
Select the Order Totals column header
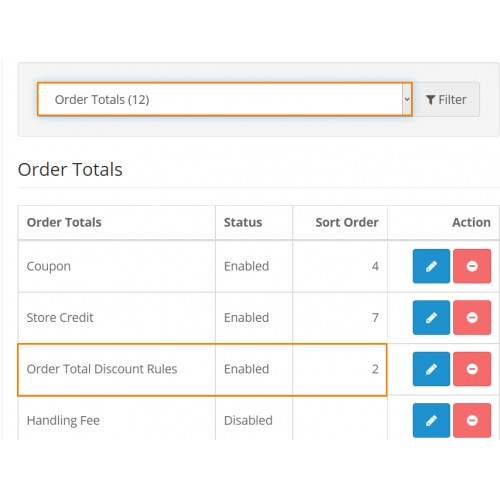tap(64, 222)
